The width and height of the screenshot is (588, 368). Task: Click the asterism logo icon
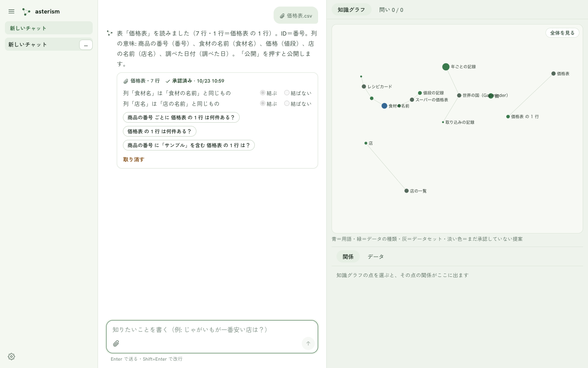click(26, 11)
